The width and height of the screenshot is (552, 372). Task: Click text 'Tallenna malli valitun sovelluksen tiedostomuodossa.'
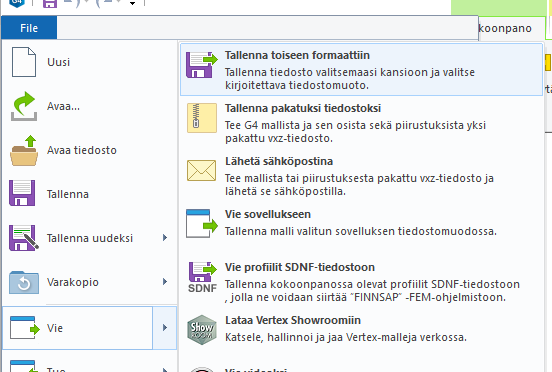361,231
